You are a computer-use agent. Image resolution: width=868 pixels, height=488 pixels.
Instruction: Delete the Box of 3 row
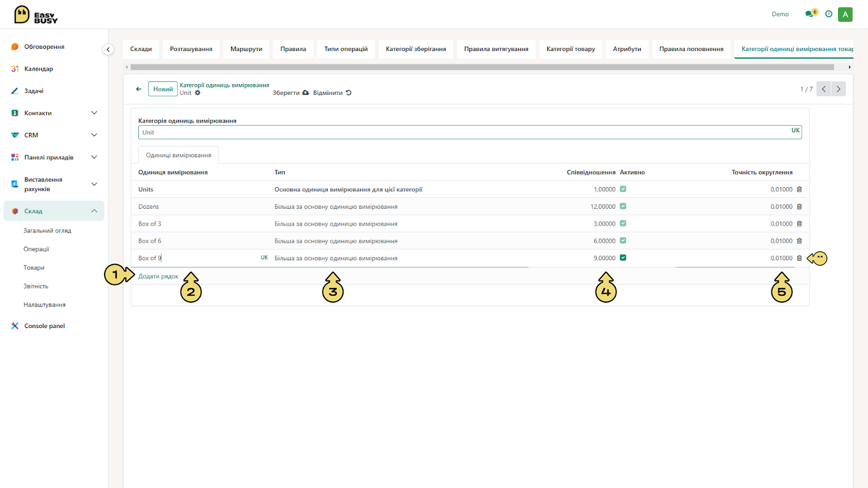799,223
